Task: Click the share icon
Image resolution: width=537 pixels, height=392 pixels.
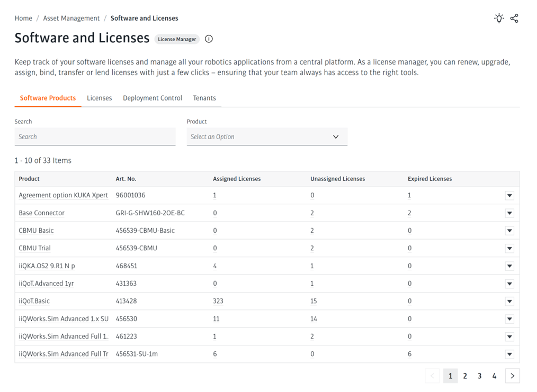Action: tap(514, 18)
